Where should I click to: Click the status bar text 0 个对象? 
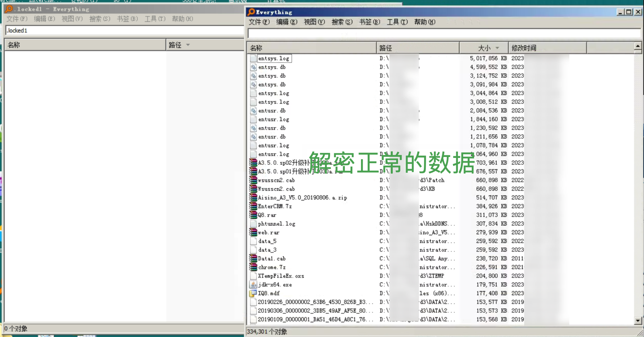click(x=16, y=329)
